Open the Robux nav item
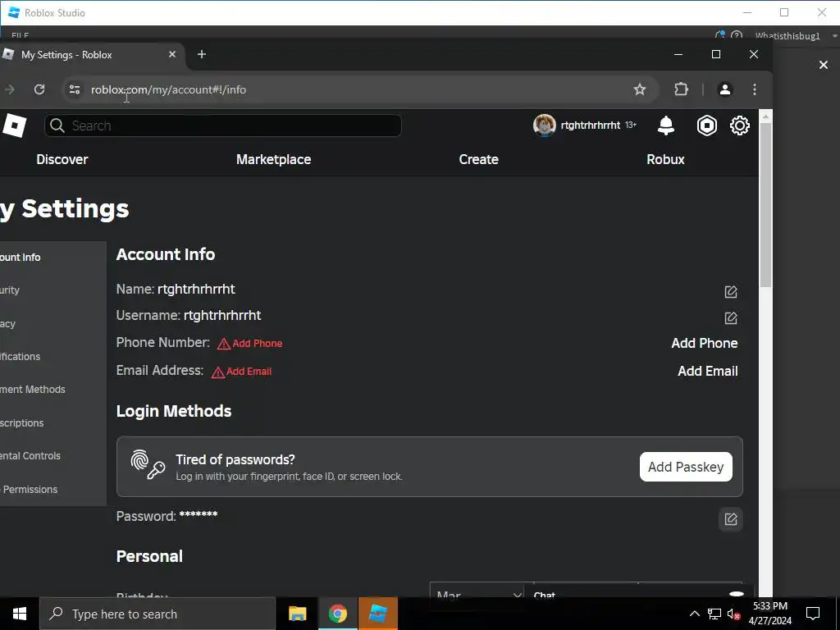Screen dimensions: 840x630 point(665,159)
